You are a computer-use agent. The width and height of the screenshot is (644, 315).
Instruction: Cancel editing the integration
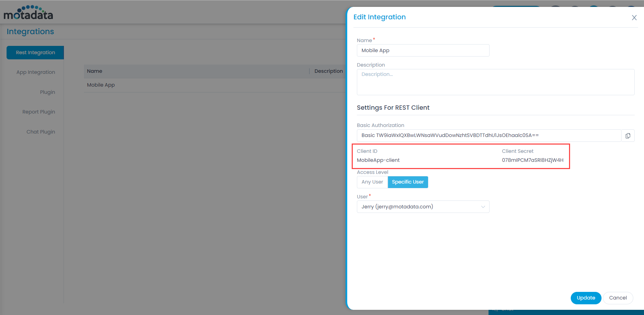click(x=618, y=298)
